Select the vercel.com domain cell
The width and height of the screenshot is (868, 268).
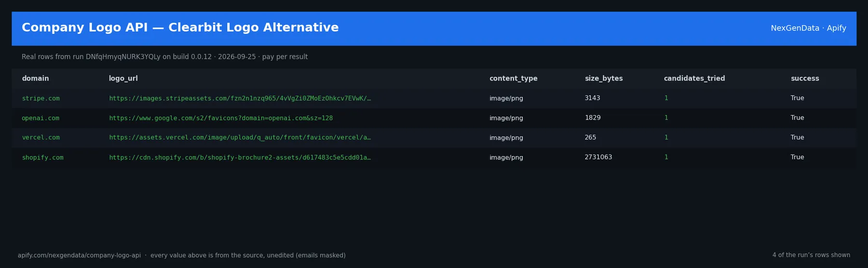coord(41,137)
